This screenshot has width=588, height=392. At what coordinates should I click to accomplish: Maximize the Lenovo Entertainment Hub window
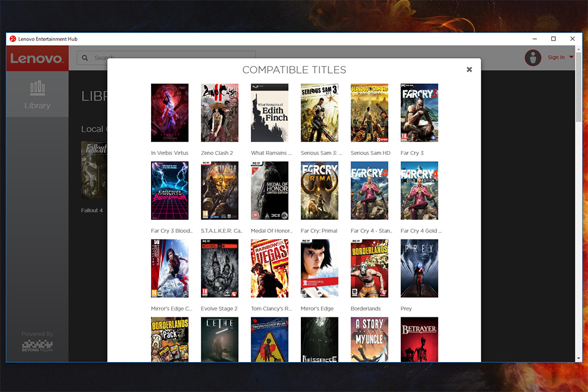pyautogui.click(x=554, y=38)
